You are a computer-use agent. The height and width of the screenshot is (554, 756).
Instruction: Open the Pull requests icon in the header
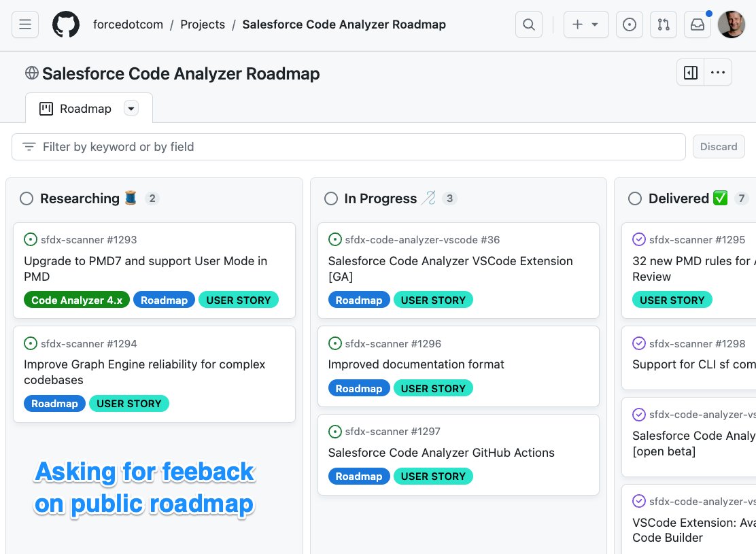click(x=664, y=24)
